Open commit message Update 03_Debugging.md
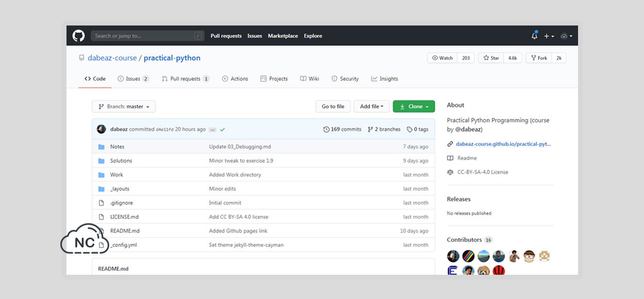Image resolution: width=644 pixels, height=299 pixels. 240,147
